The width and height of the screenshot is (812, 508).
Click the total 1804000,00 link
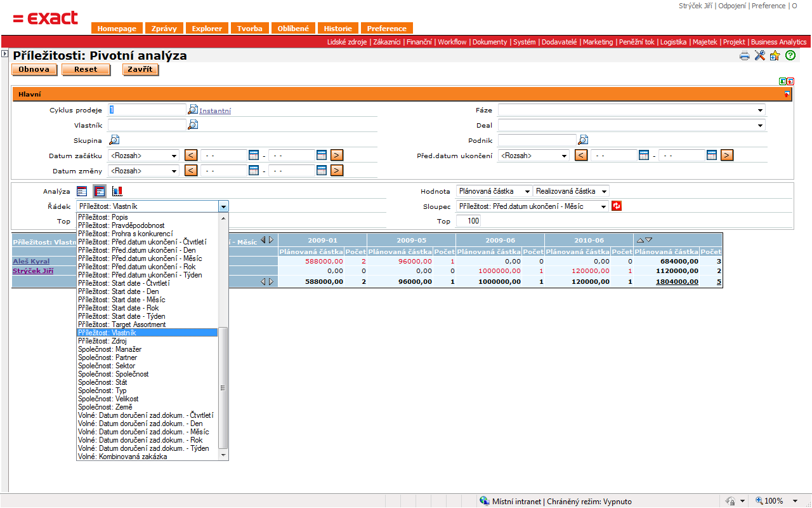coord(676,281)
